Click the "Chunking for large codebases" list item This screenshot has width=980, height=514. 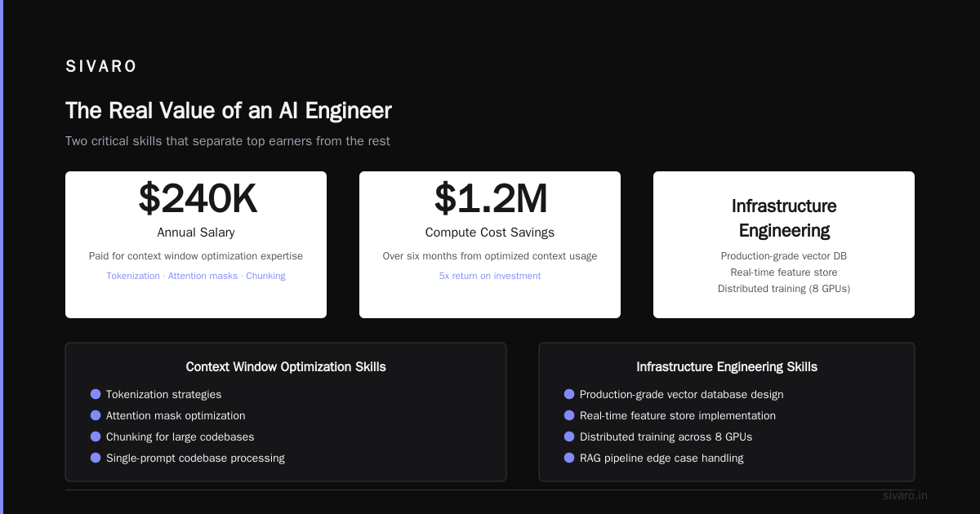coord(180,436)
